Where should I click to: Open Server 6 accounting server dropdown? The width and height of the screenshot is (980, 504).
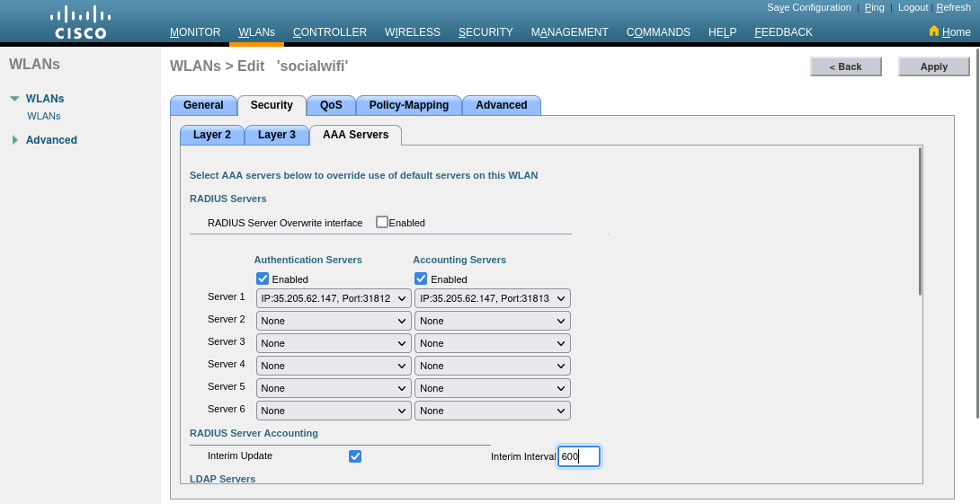[x=493, y=411]
